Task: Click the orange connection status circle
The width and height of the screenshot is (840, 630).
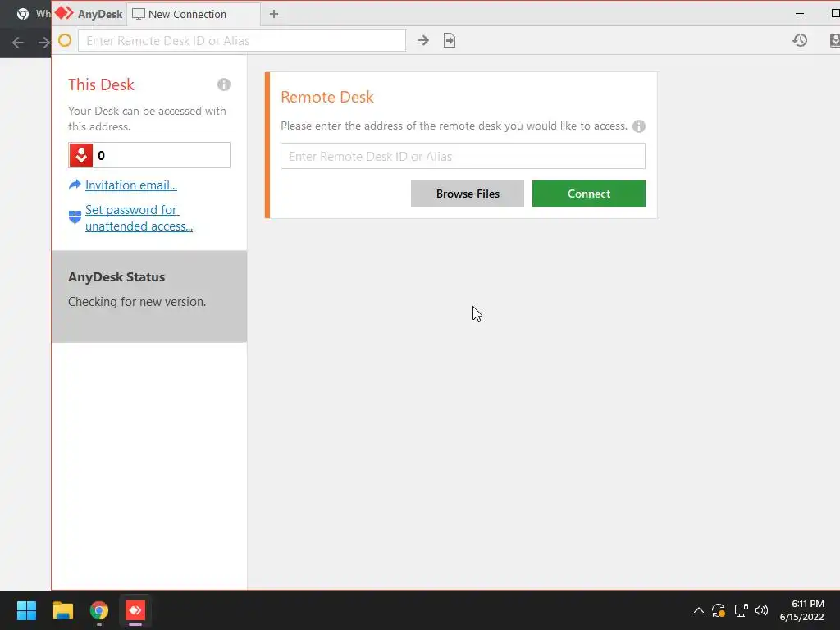Action: coord(65,40)
